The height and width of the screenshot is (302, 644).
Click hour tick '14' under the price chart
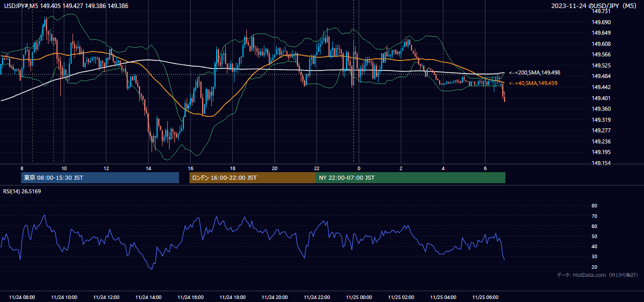coord(148,168)
